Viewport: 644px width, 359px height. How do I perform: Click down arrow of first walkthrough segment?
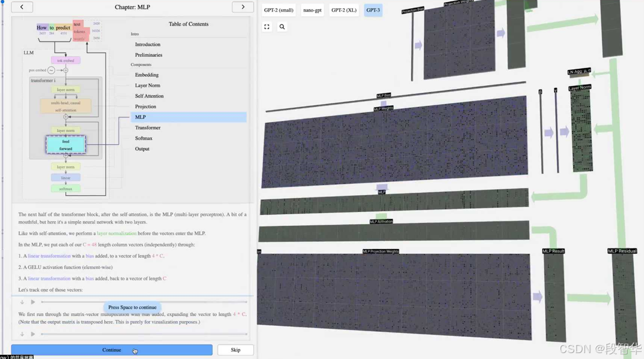[22, 302]
